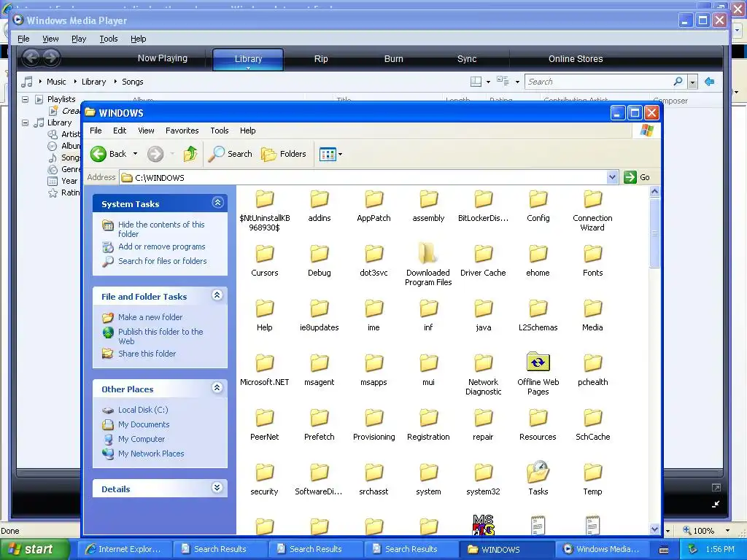747x560 pixels.
Task: Open the Offline Web Pages folder
Action: pyautogui.click(x=538, y=374)
